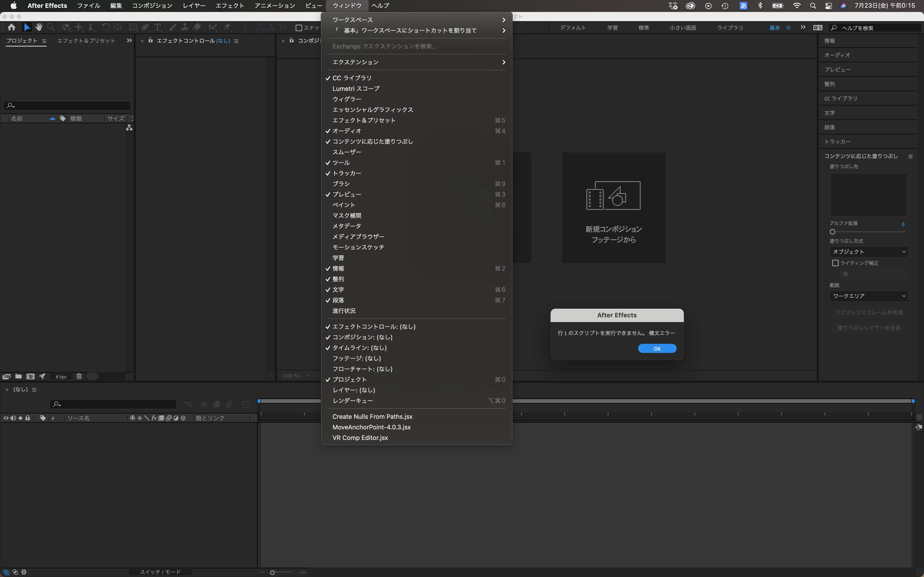Adjust the アルファ拡張 slider handle
924x577 pixels.
point(832,232)
